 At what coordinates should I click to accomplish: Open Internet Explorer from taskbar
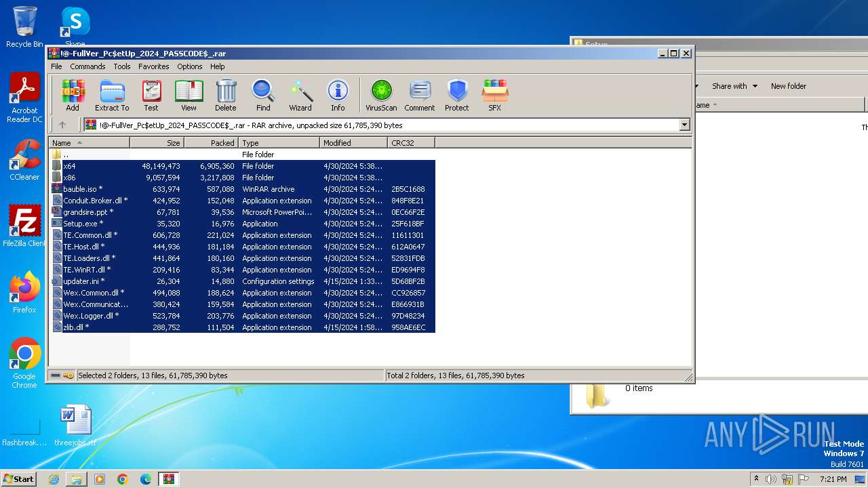54,479
